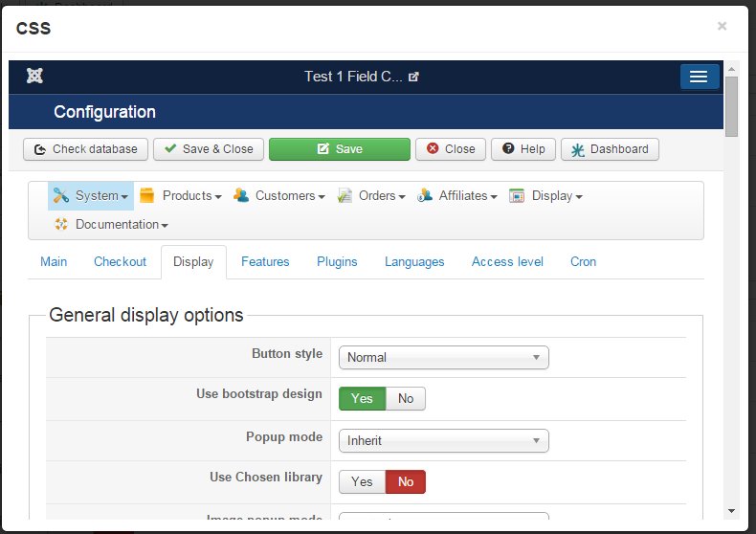This screenshot has height=534, width=756.
Task: Click the Customers people icon
Action: (x=240, y=195)
